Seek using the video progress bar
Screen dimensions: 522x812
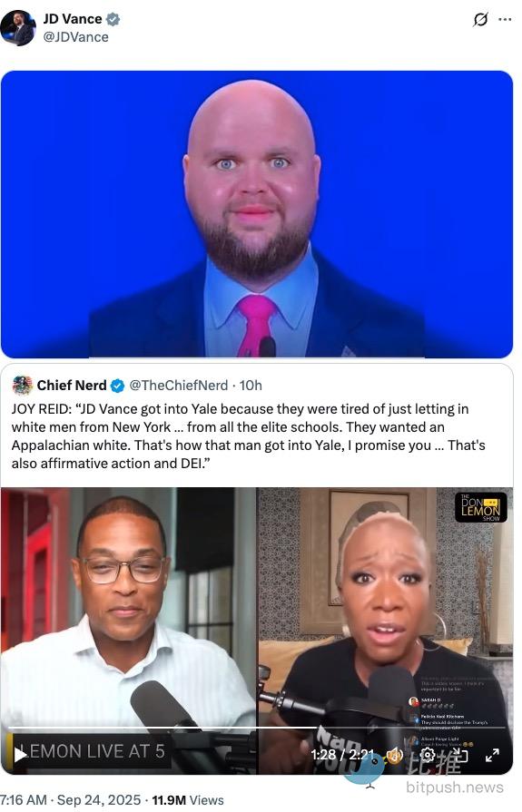click(x=257, y=728)
